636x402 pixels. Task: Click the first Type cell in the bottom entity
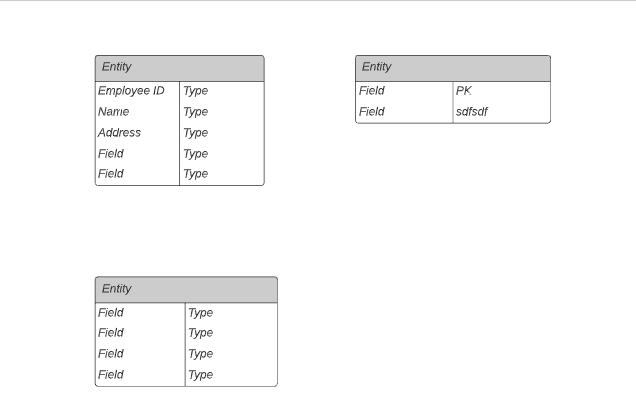(231, 313)
